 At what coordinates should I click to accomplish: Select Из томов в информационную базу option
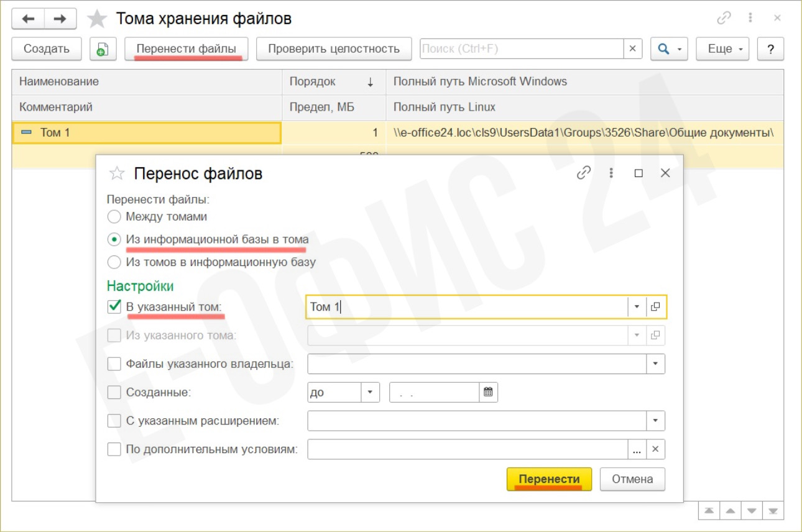pyautogui.click(x=114, y=262)
